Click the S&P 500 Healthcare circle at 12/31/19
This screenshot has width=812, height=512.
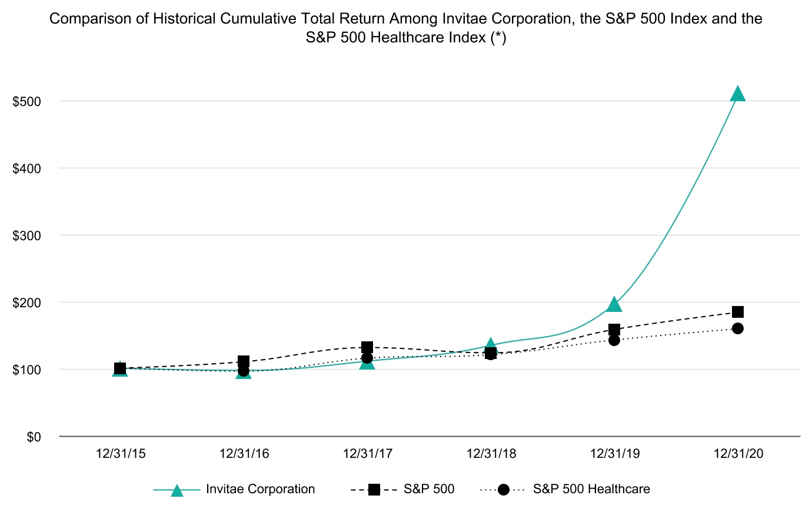coord(614,340)
